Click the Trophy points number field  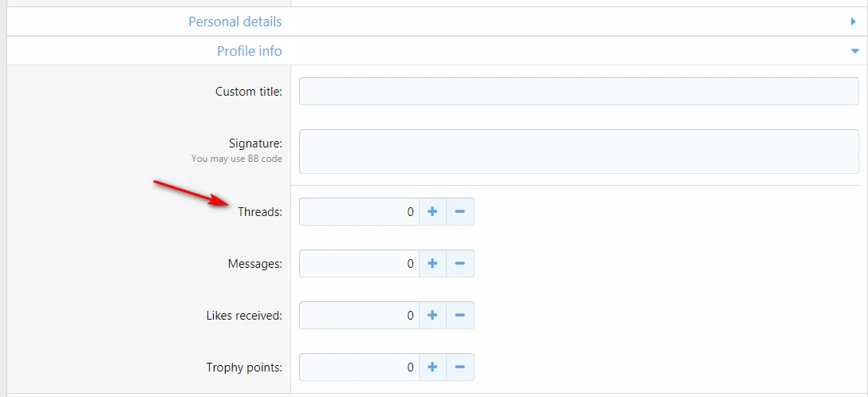359,368
